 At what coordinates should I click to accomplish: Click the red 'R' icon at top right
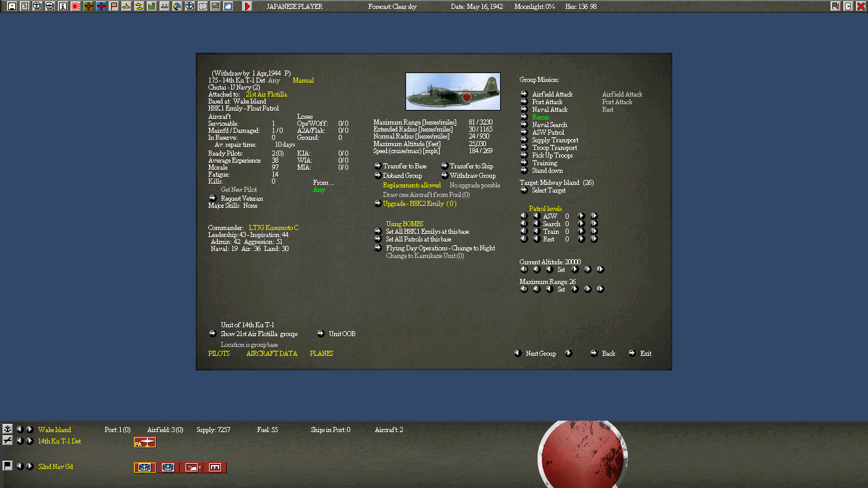coord(835,6)
